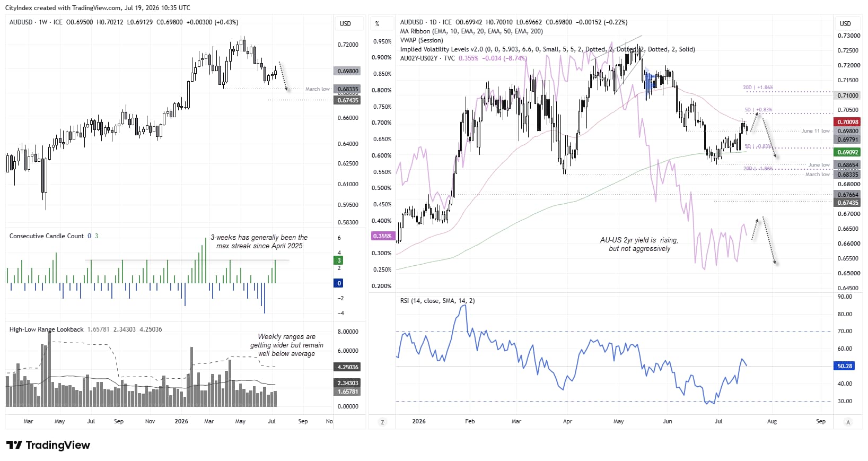Click the 'June low' level label

[x=819, y=165]
